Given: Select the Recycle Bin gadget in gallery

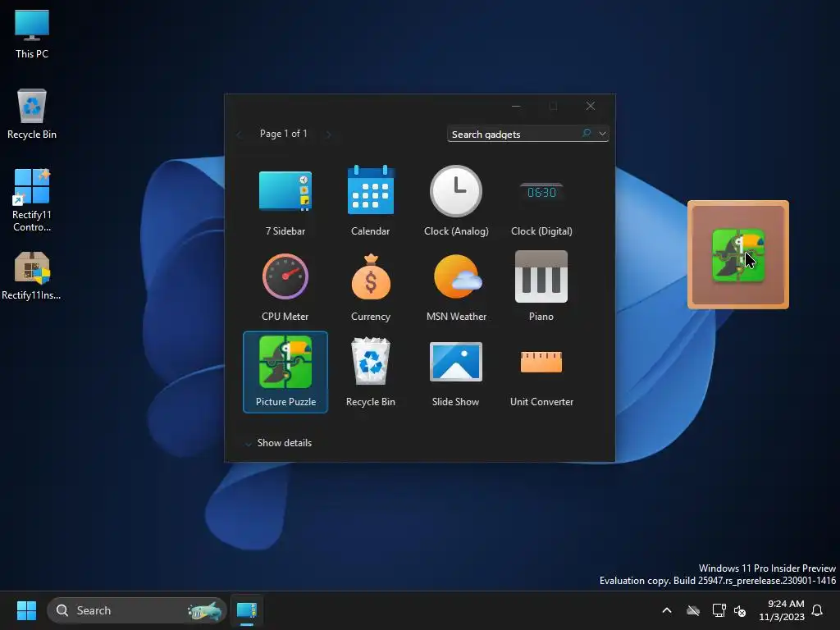Looking at the screenshot, I should [x=370, y=372].
